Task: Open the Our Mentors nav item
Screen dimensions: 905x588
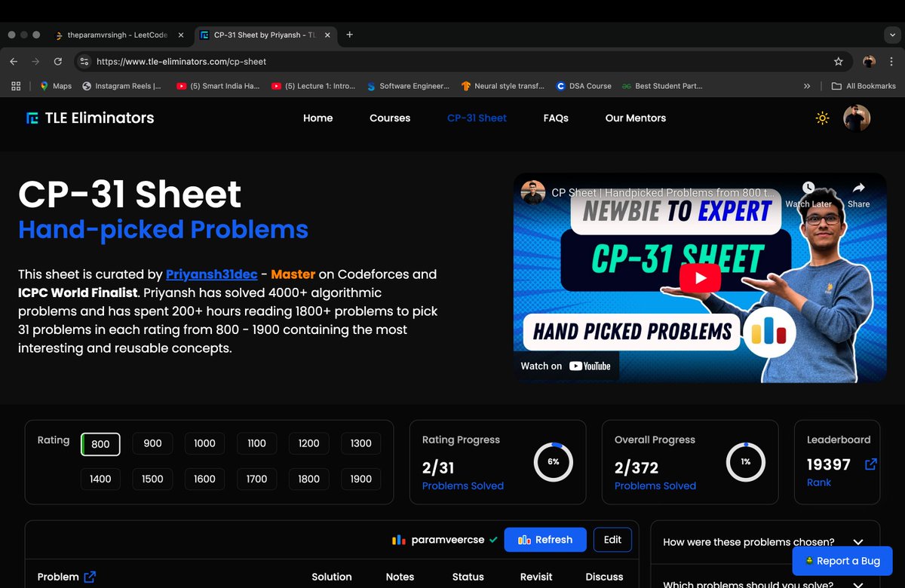Action: click(636, 118)
